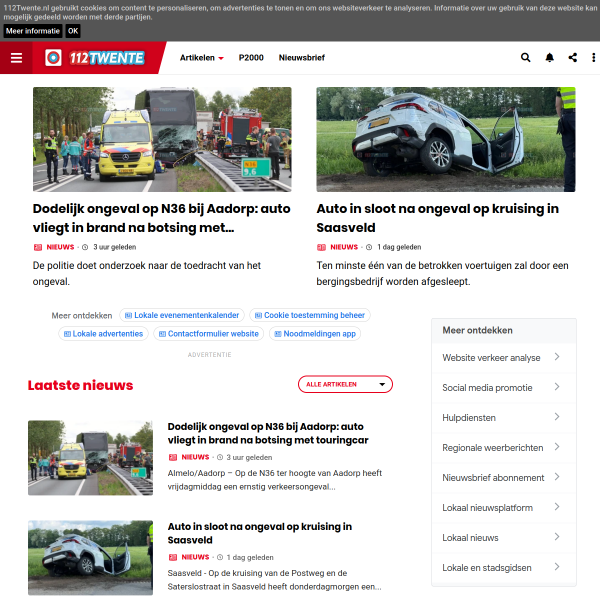This screenshot has width=600, height=600.
Task: Open the ALLE ARTIKELEN dropdown
Action: coord(345,384)
